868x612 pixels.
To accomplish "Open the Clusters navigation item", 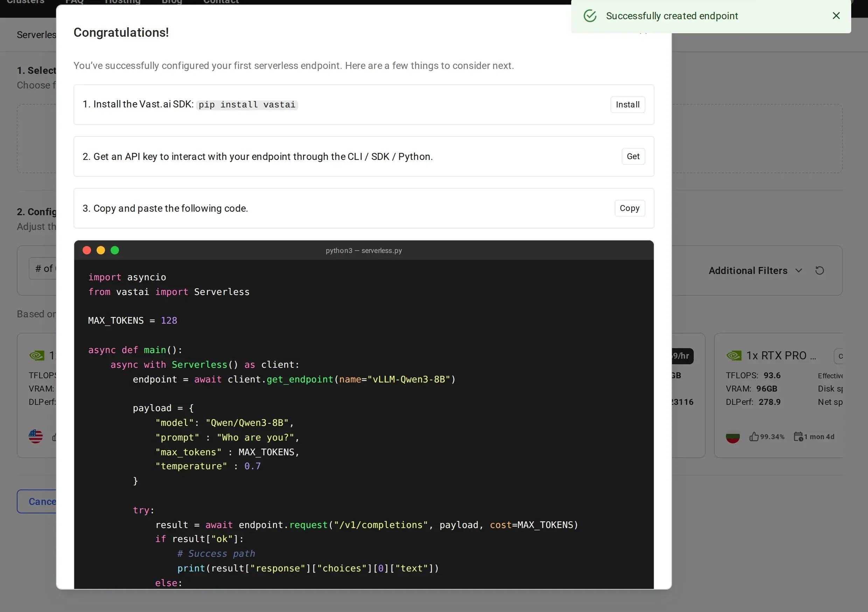I will pyautogui.click(x=25, y=2).
